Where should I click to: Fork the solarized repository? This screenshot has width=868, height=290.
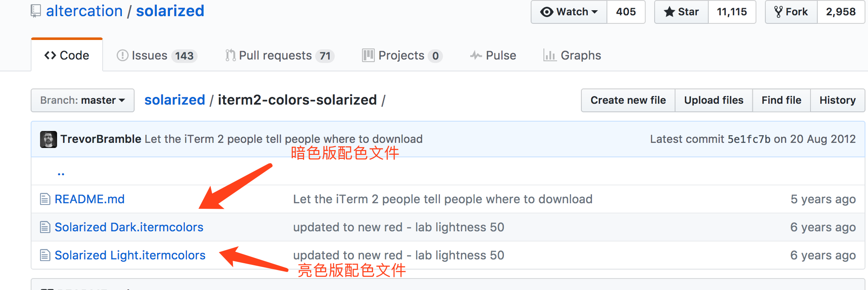[791, 12]
